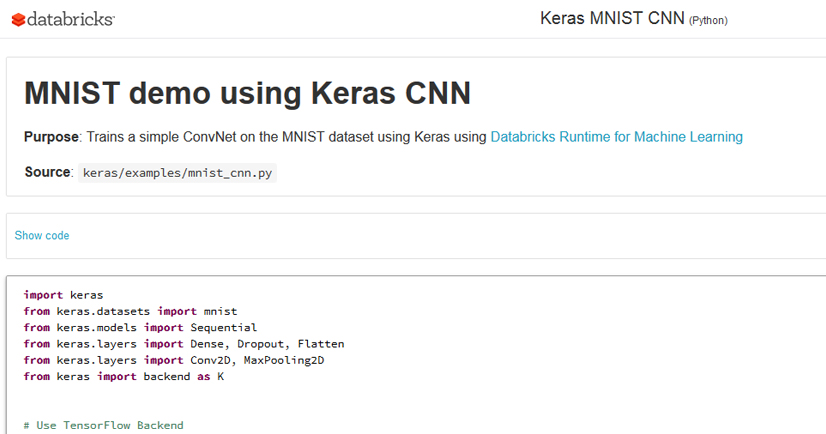Click the Dense, Dropout, Flatten import line
Screen dimensions: 826x434
[x=184, y=344]
